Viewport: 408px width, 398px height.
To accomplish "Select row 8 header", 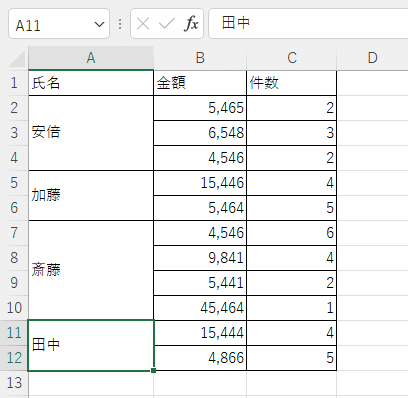I will [14, 258].
